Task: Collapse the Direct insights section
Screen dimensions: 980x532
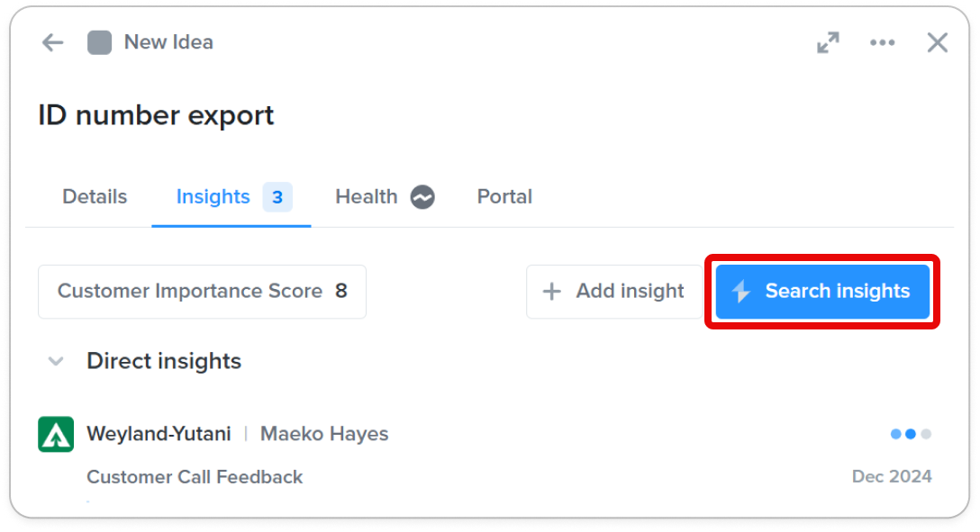Action: (x=56, y=362)
